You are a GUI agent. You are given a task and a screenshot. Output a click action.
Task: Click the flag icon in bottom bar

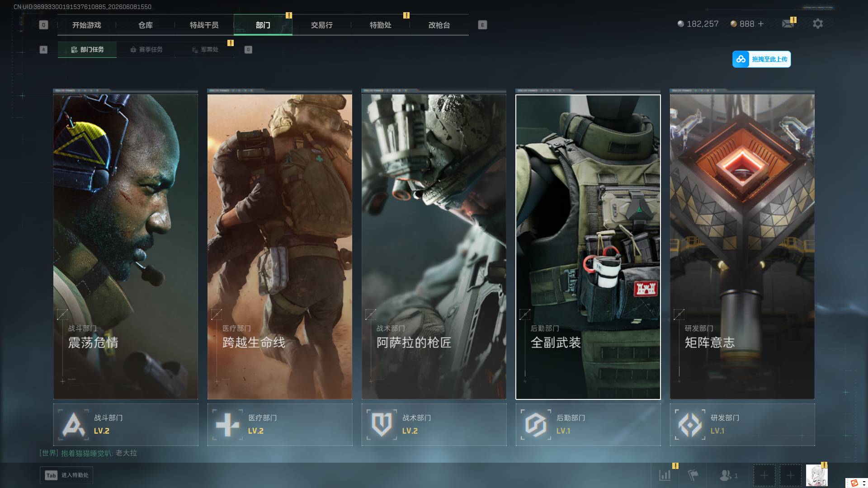[693, 475]
